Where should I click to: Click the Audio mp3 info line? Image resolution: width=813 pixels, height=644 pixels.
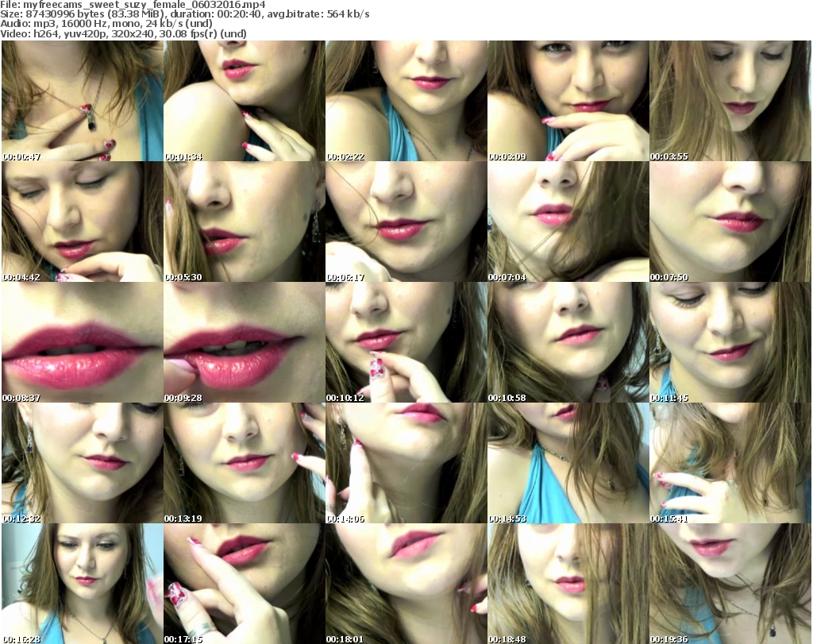[x=106, y=24]
